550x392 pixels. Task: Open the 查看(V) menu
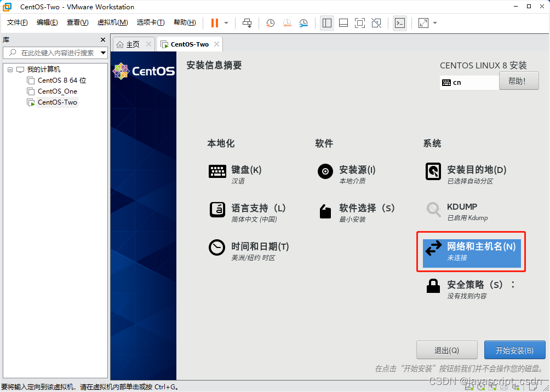click(77, 22)
